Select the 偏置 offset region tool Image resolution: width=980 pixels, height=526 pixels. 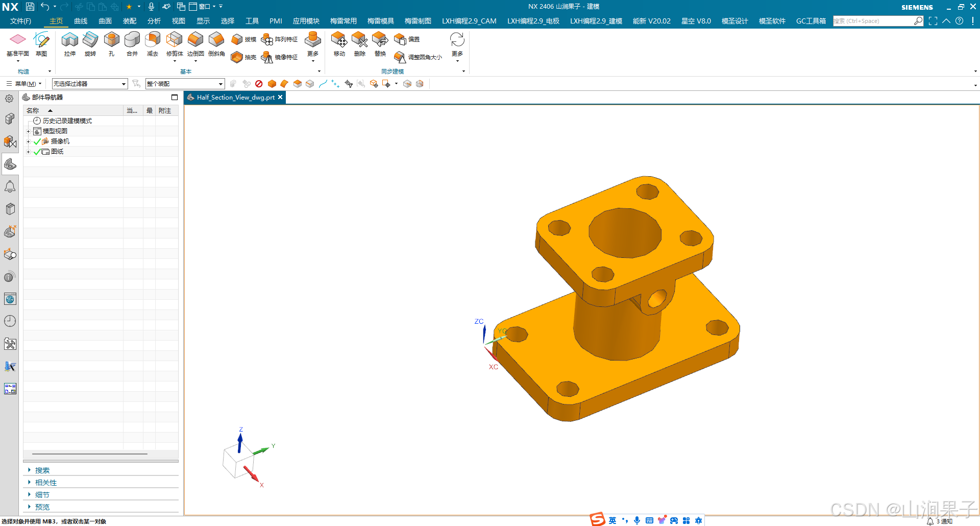pos(407,39)
